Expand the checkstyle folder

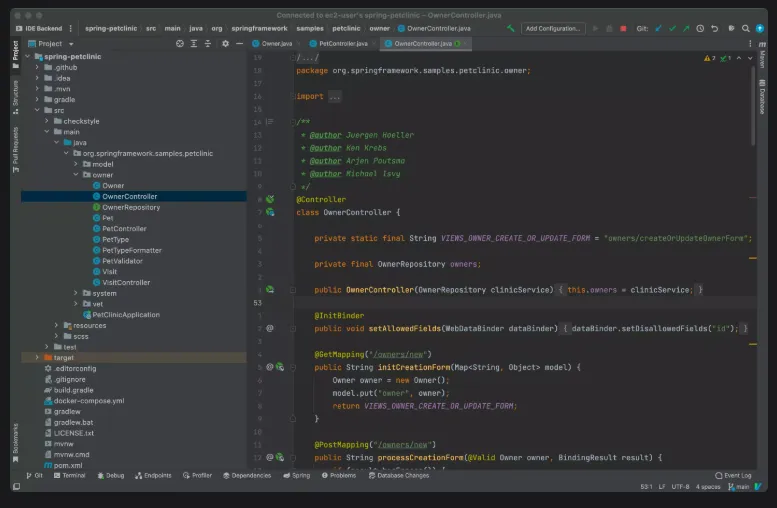[47, 121]
